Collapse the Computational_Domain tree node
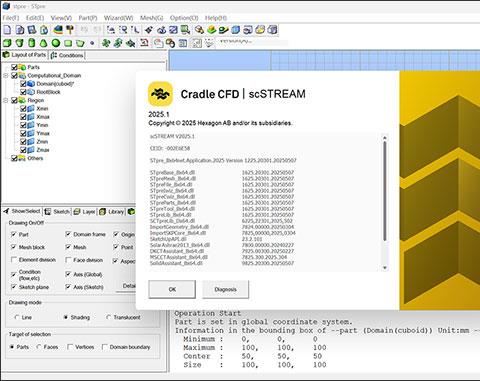 tap(6, 76)
